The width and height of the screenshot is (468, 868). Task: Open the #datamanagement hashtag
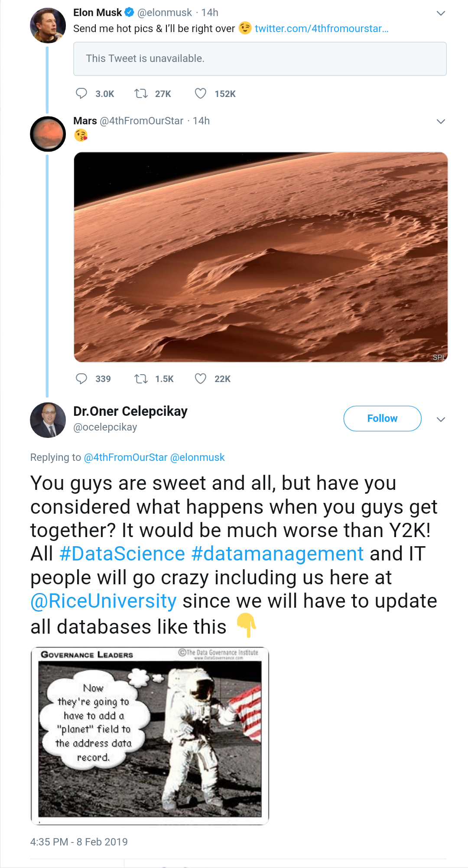click(277, 554)
